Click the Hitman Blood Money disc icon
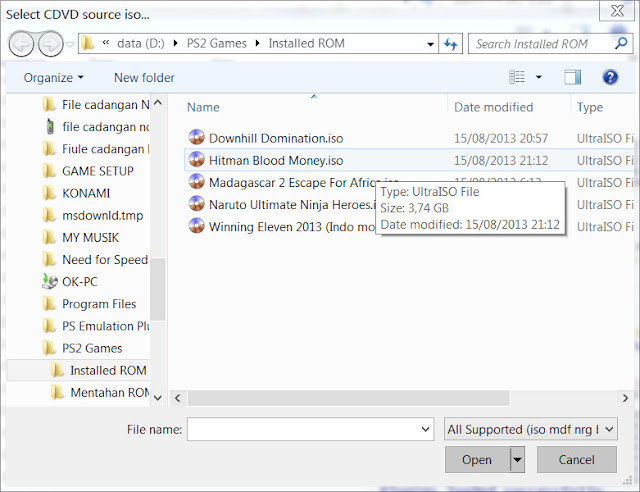The width and height of the screenshot is (640, 492). click(196, 159)
